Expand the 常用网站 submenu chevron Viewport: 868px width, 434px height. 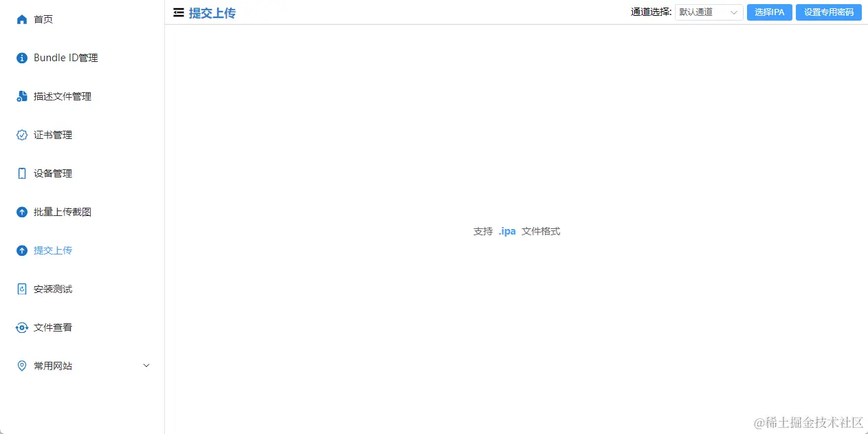tap(146, 365)
